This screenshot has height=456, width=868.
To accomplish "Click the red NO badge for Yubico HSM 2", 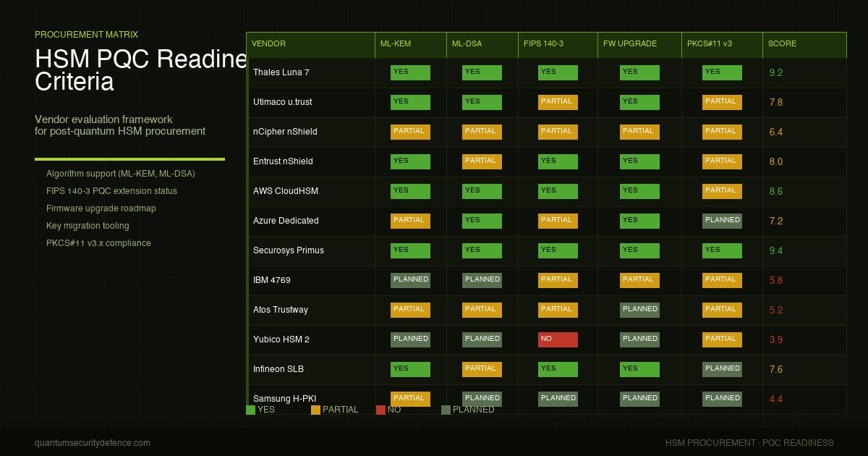I will click(558, 339).
